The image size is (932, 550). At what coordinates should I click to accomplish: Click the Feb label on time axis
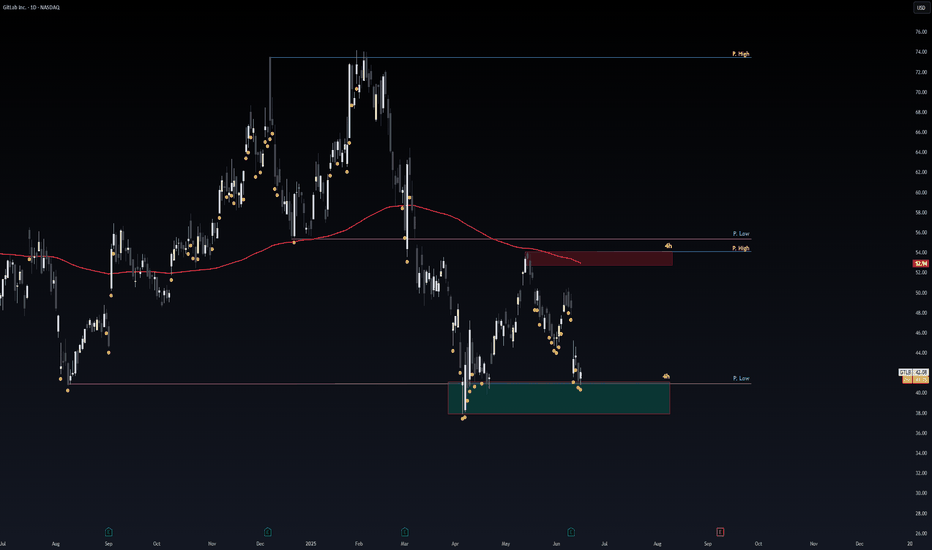pos(358,543)
